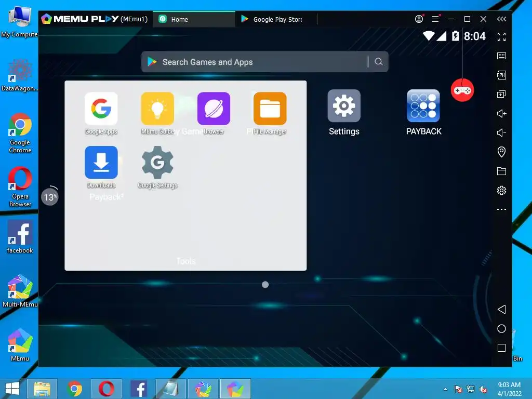The height and width of the screenshot is (399, 532).
Task: Install an APK from the sidebar
Action: click(501, 75)
